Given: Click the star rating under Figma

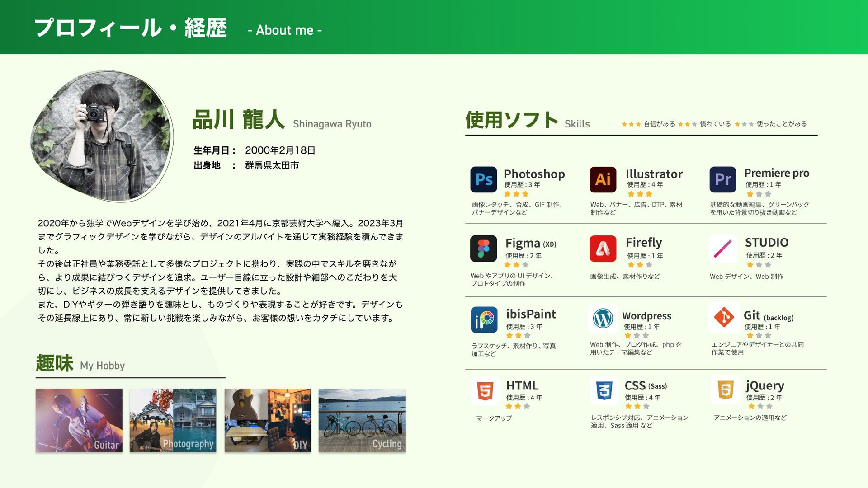Looking at the screenshot, I should [x=516, y=265].
